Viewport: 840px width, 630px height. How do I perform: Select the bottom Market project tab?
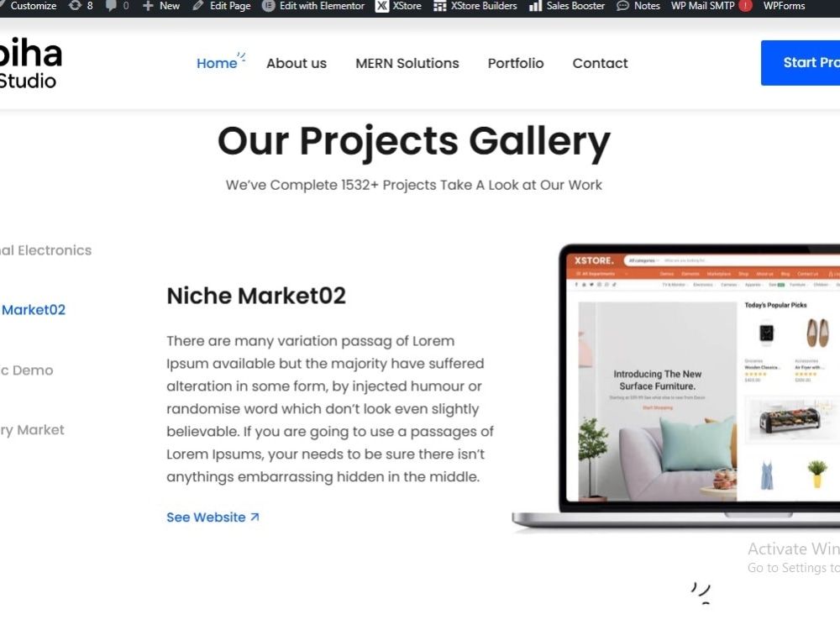[x=32, y=429]
